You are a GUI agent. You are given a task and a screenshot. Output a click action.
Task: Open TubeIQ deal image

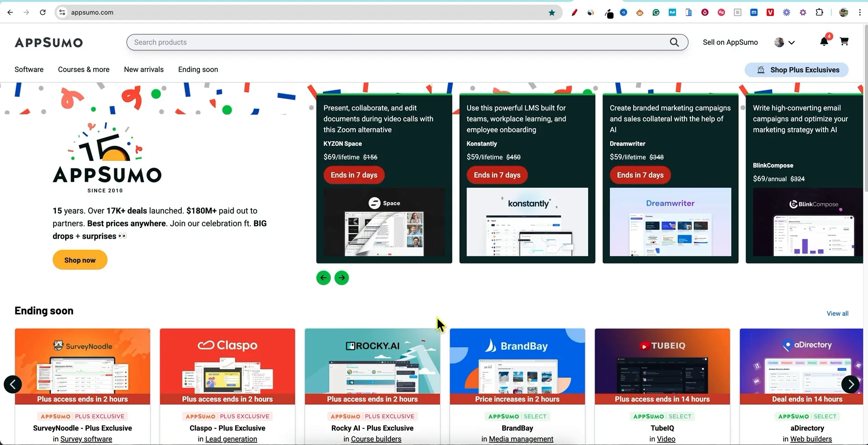662,366
